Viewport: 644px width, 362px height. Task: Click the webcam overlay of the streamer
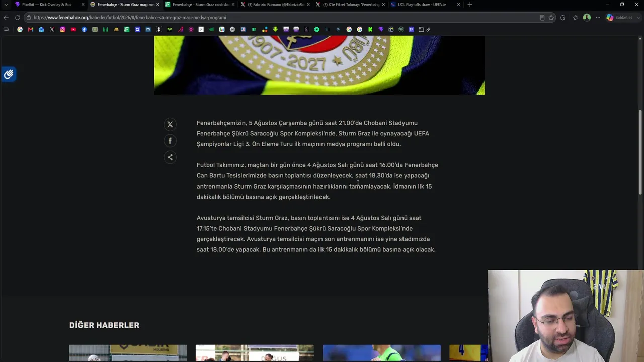(566, 316)
